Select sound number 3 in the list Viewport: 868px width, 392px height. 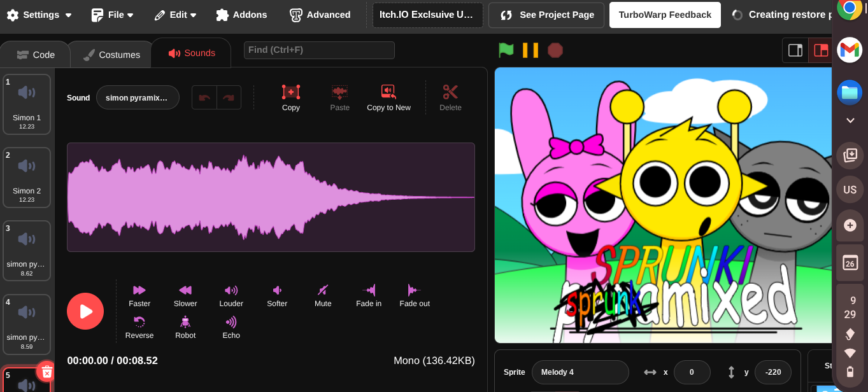point(27,251)
